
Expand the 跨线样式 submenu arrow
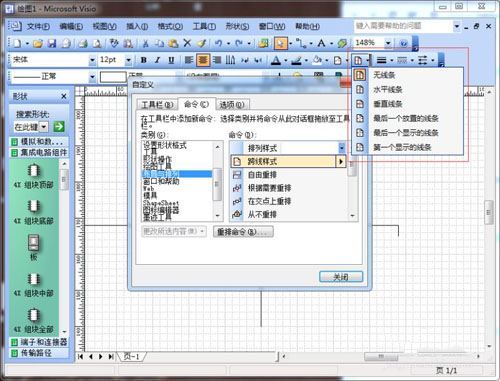pyautogui.click(x=341, y=162)
